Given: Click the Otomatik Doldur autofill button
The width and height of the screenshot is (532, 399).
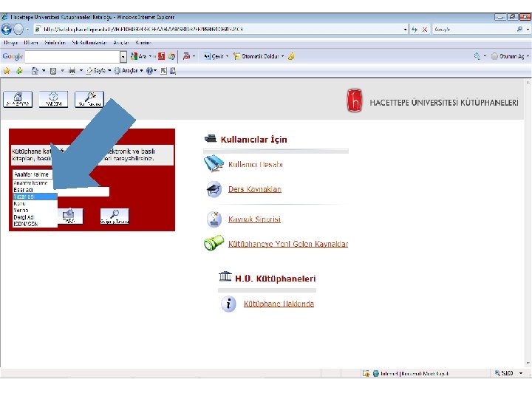Looking at the screenshot, I should 256,56.
